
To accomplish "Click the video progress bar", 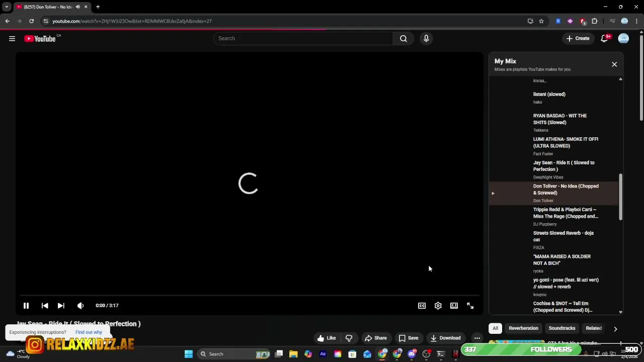I will (249, 295).
